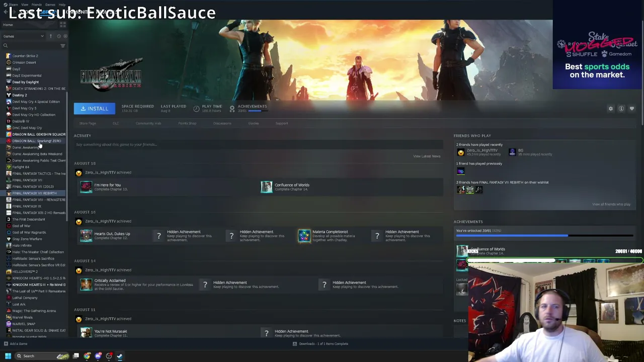Open Zero_is_High/TTV avatar in Friends Who Play
Screen dimensions: 644x362
click(x=460, y=152)
